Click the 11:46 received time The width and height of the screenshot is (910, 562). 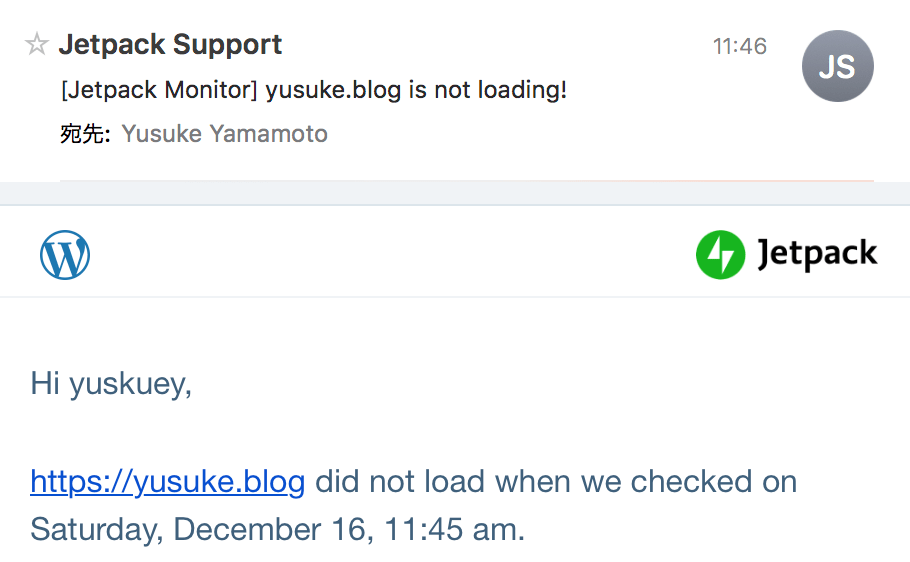(740, 46)
